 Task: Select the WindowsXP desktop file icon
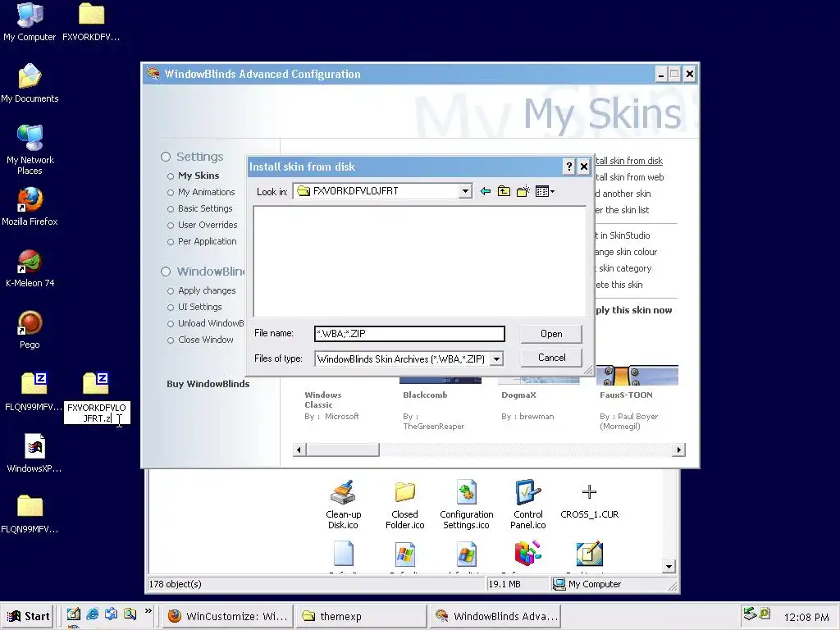(x=34, y=453)
